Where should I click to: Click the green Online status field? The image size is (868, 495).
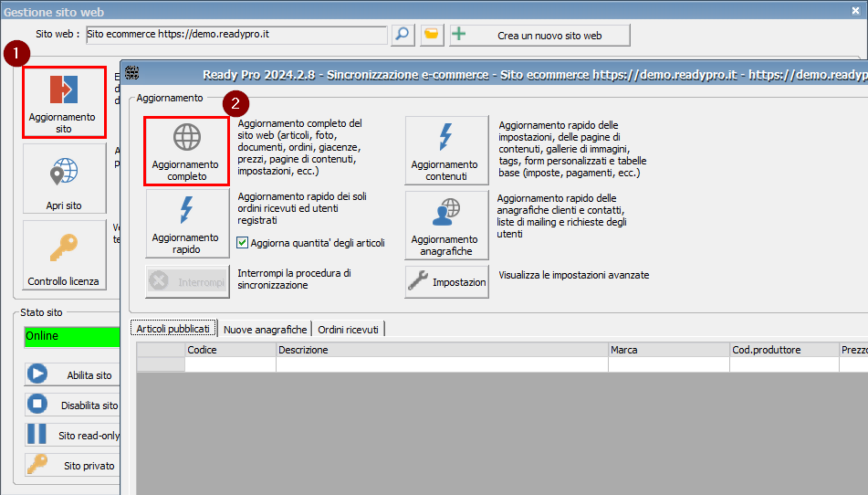coord(72,337)
